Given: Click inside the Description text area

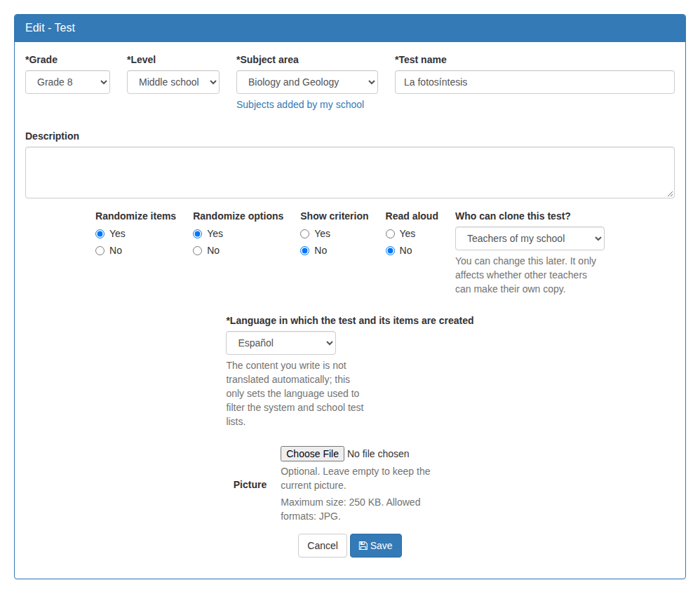Looking at the screenshot, I should [x=350, y=173].
